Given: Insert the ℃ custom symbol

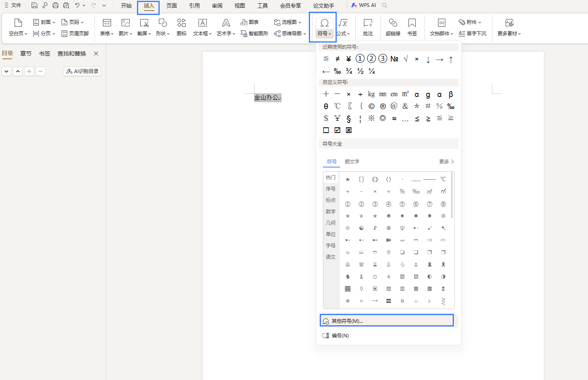Looking at the screenshot, I should click(337, 106).
